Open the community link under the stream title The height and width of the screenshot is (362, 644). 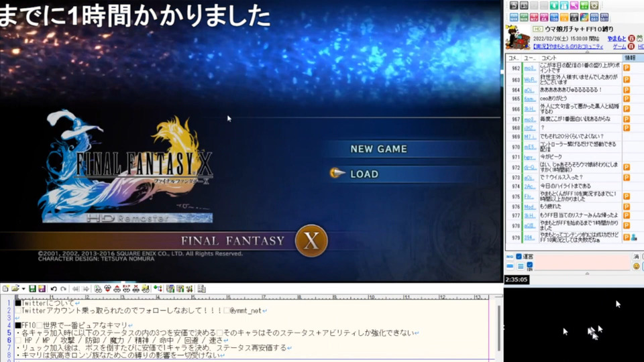click(568, 47)
